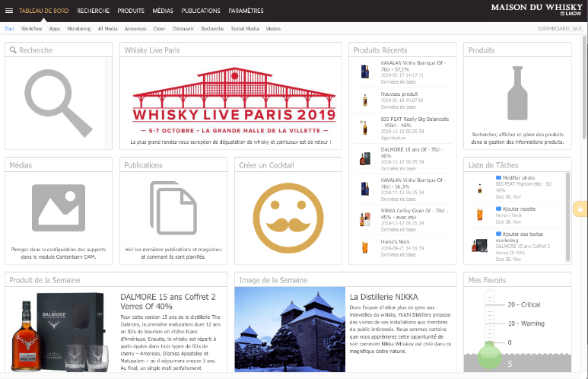Open La Distillerie NIKKA title
Viewport: 588px width, 379px height.
pos(383,297)
